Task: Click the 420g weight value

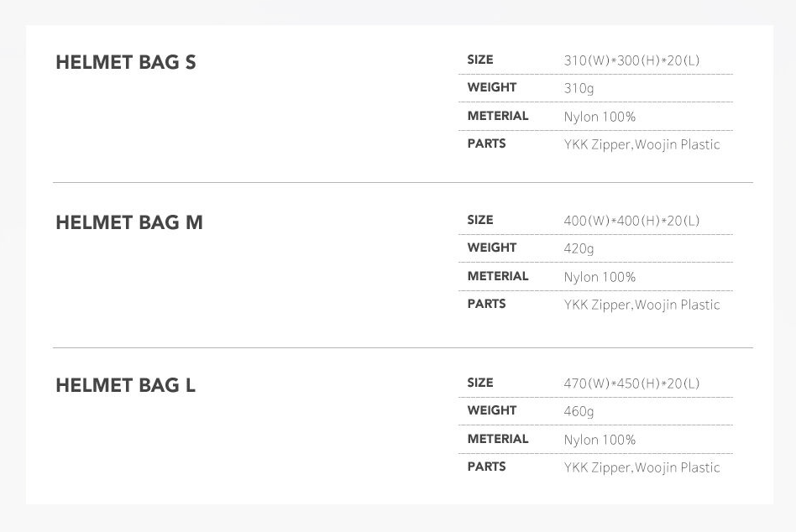Action: (x=579, y=248)
